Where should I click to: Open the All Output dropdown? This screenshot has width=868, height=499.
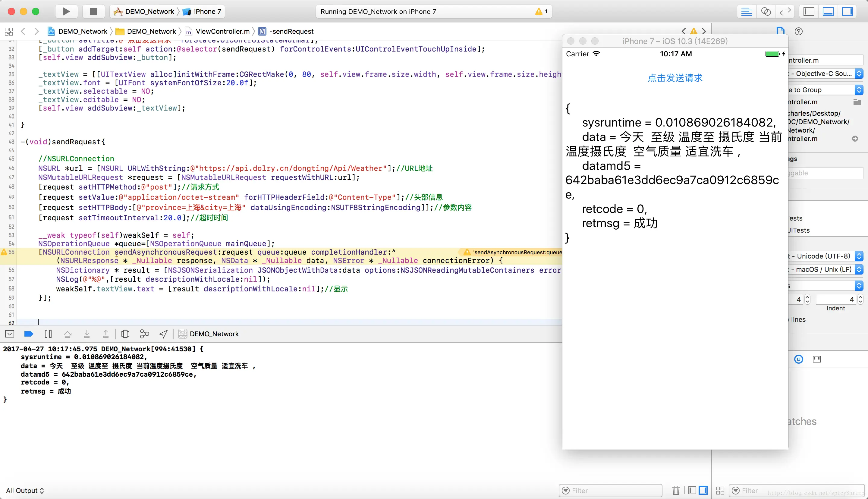[x=25, y=491]
